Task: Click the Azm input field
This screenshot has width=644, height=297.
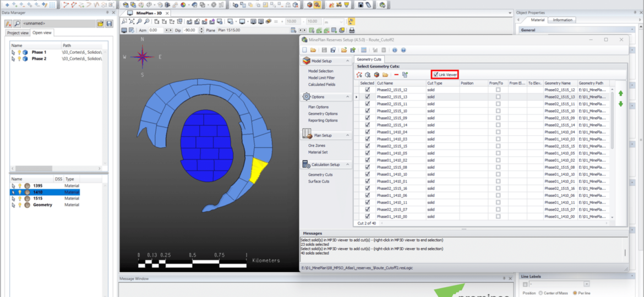Action: pos(156,30)
